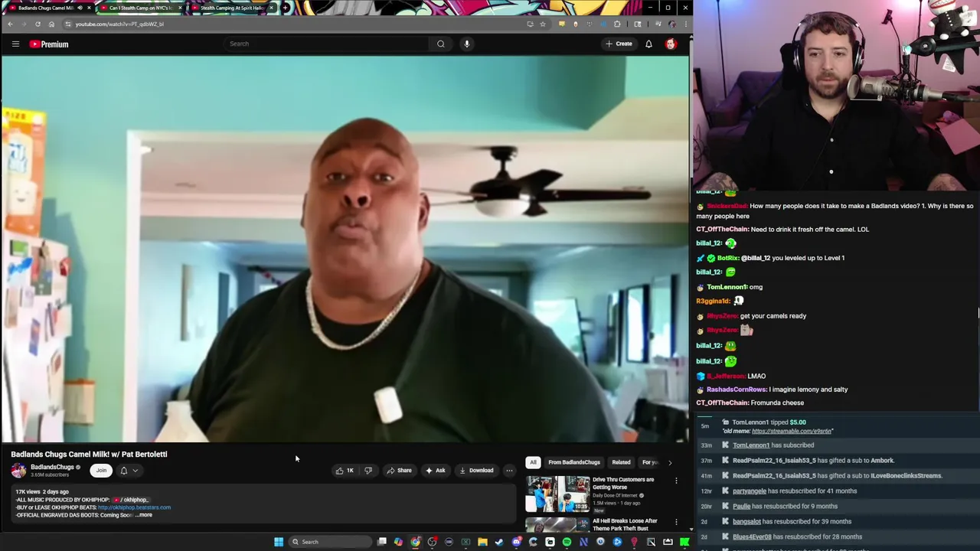
Task: Open Spotify from the taskbar
Action: coord(567,542)
